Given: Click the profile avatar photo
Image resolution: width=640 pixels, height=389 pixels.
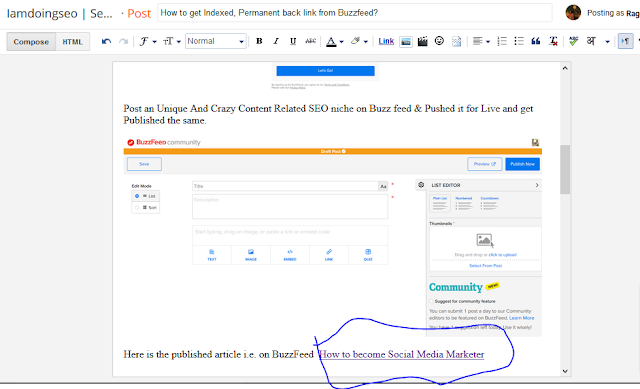Looking at the screenshot, I should coord(573,13).
